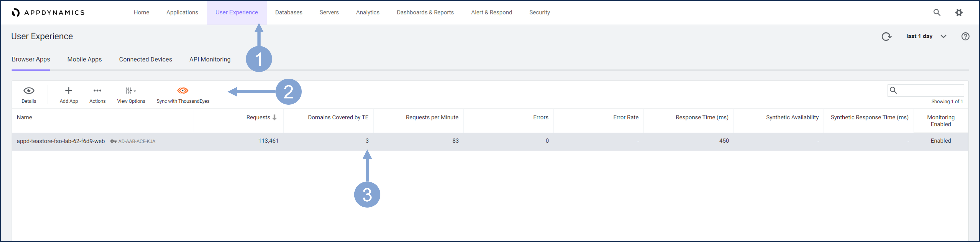Expand the View Options dropdown
This screenshot has width=980, height=242.
click(x=131, y=91)
